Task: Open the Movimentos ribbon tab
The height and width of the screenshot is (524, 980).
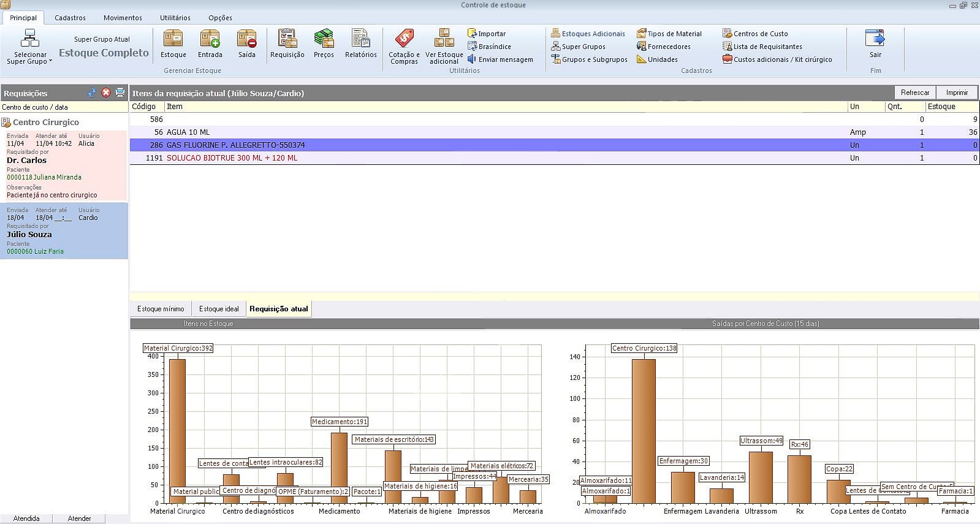Action: click(123, 18)
